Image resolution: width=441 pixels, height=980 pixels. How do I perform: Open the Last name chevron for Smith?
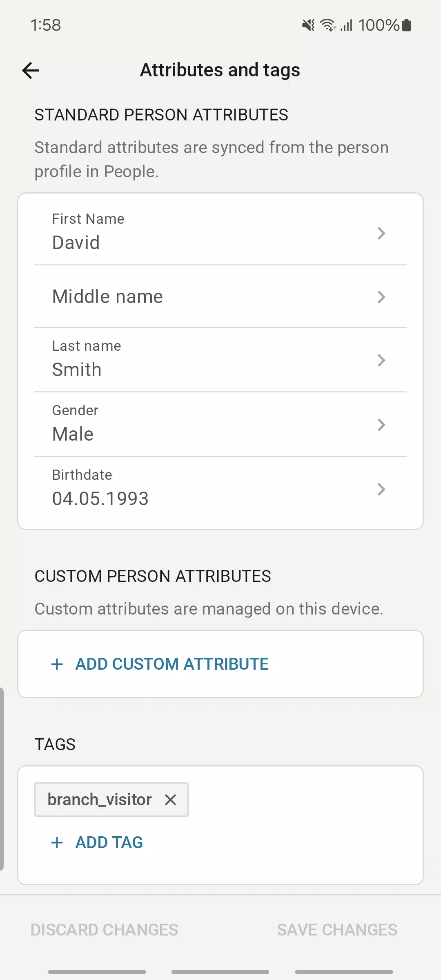click(381, 360)
